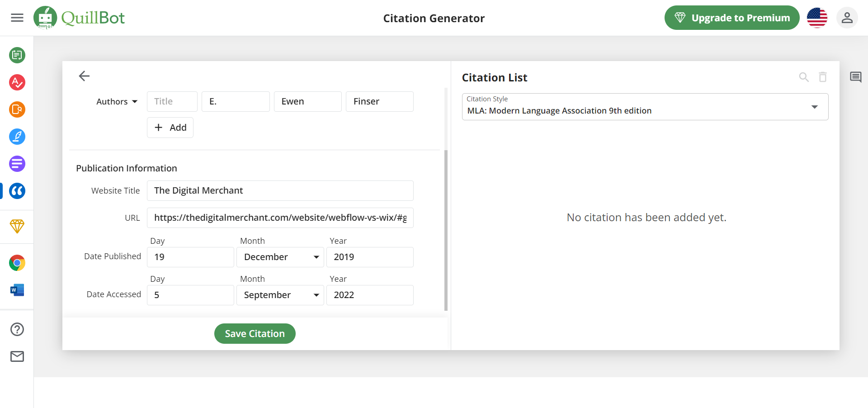Open the Citation Style dropdown
This screenshot has height=408, width=868.
click(x=645, y=107)
